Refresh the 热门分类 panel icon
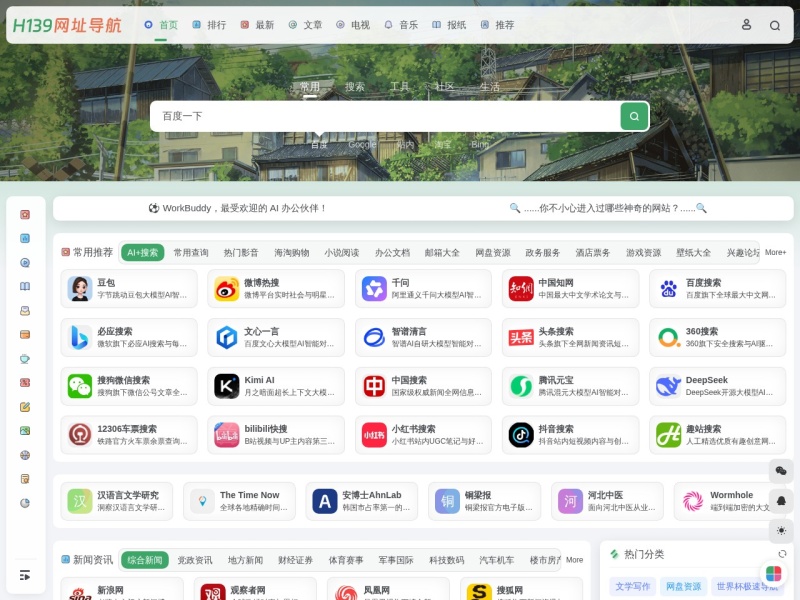Image resolution: width=800 pixels, height=600 pixels. 782,554
